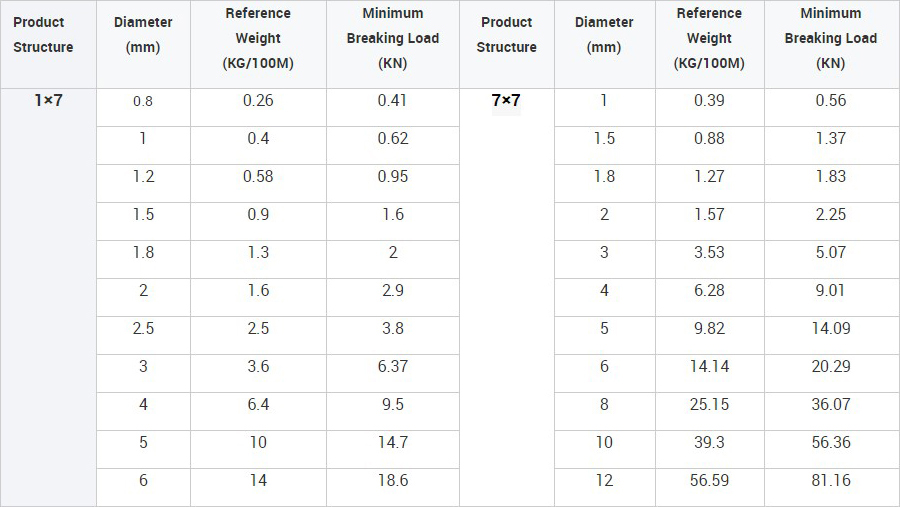Select reference weight value 0.26
The width and height of the screenshot is (900, 507).
[x=258, y=100]
